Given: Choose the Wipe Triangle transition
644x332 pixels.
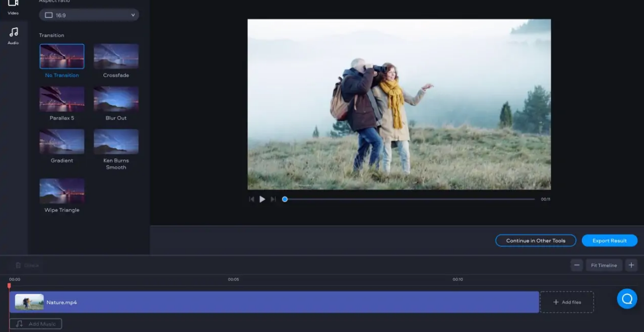Looking at the screenshot, I should (x=62, y=191).
